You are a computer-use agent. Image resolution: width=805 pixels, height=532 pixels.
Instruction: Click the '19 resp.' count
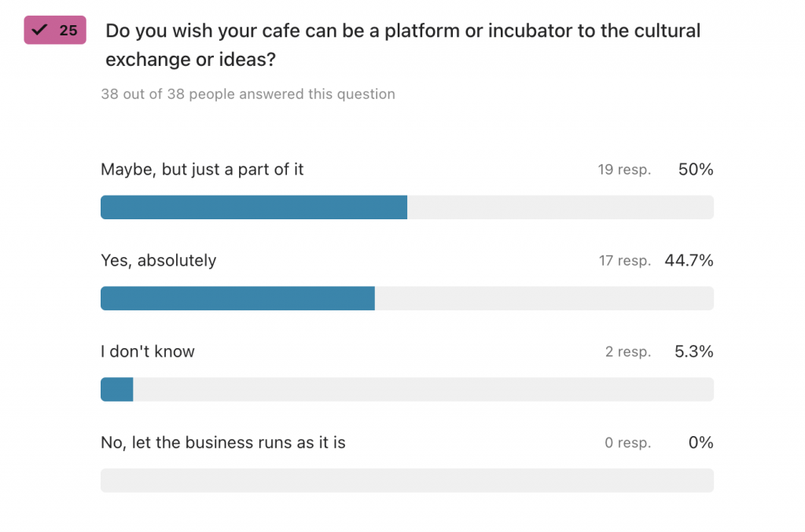[x=624, y=169]
